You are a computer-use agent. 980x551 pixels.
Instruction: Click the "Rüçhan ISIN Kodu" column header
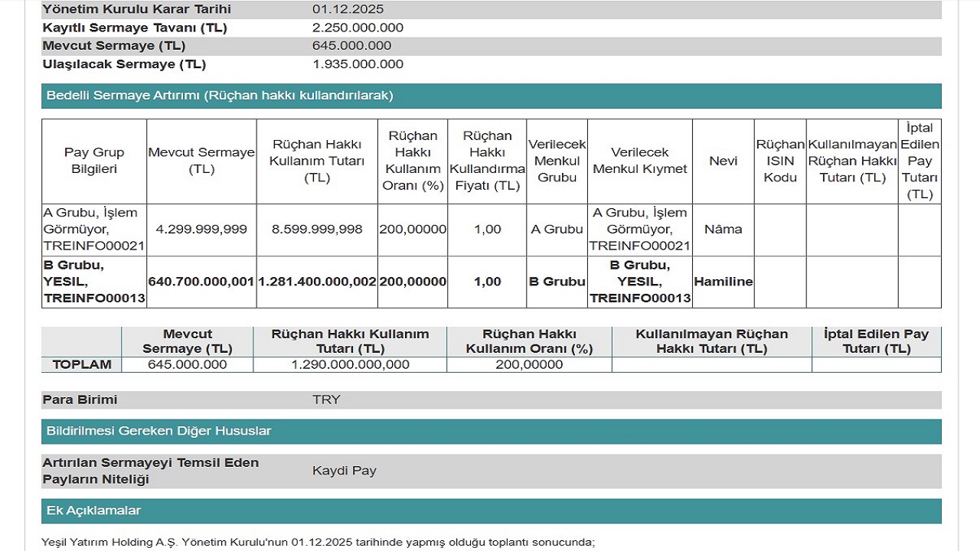click(780, 161)
